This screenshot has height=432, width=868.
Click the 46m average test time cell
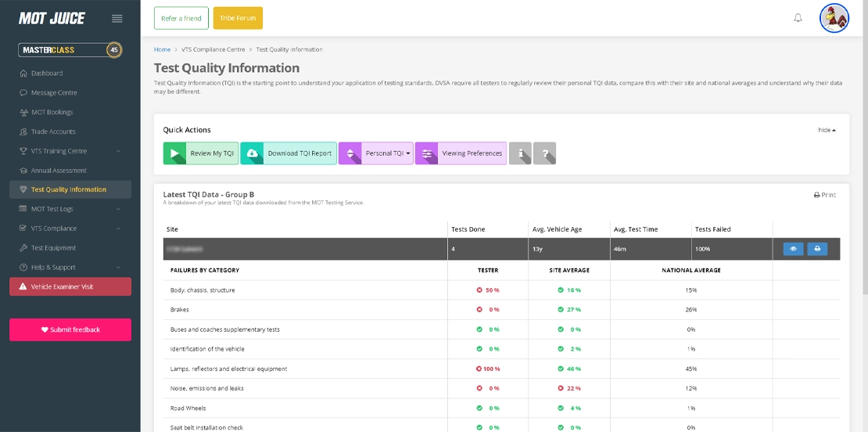click(x=619, y=249)
